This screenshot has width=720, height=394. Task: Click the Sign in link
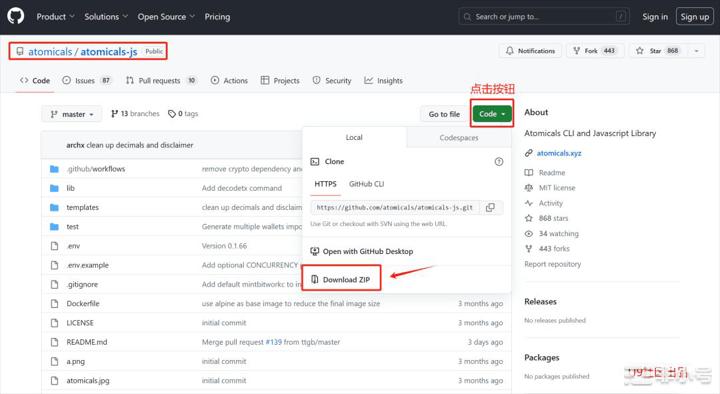(655, 17)
